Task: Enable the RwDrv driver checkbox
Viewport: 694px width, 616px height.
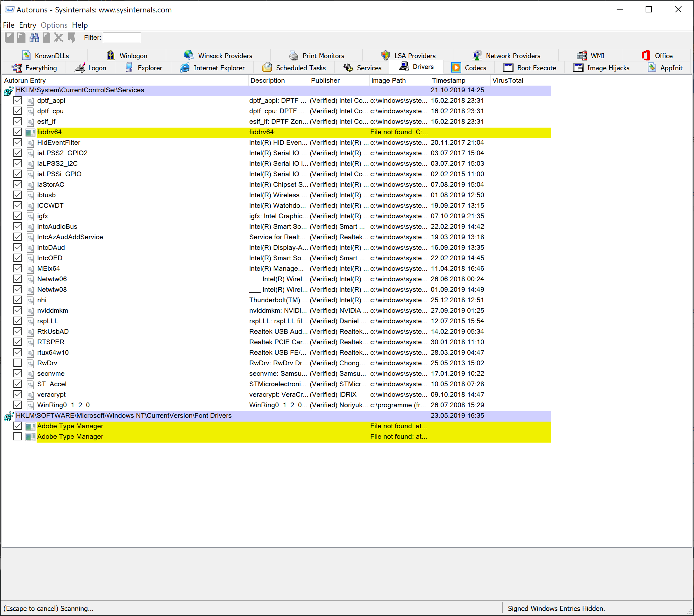Action: coord(18,363)
